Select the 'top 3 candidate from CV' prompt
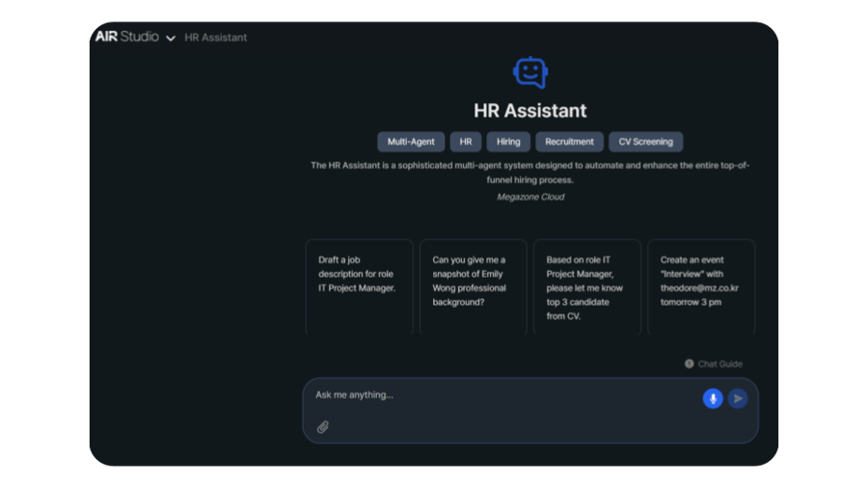Image resolution: width=868 pixels, height=488 pixels. 586,286
